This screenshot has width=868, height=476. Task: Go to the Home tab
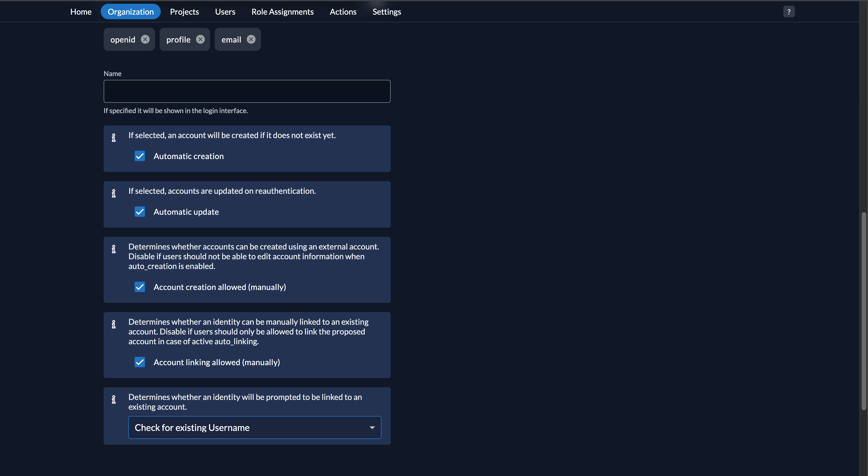81,12
